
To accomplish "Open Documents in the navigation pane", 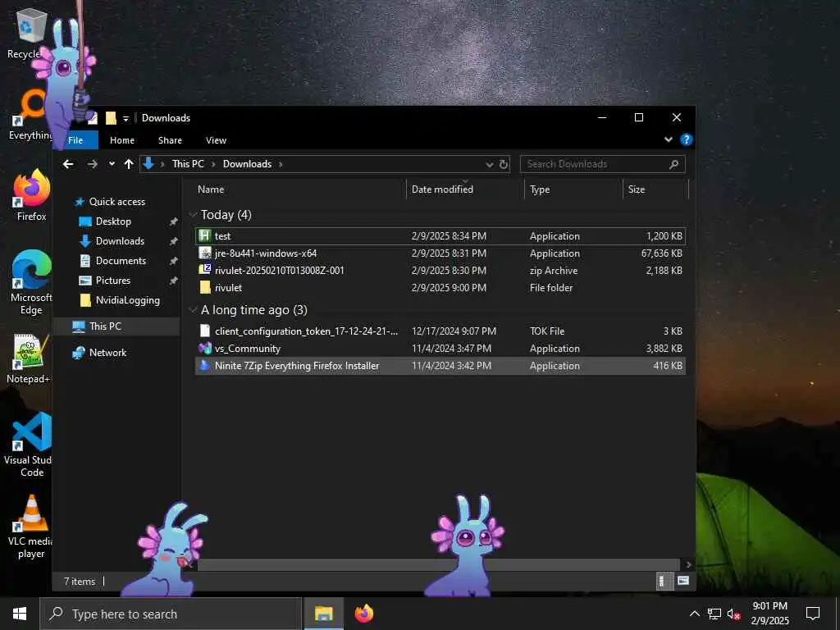I will tap(121, 261).
